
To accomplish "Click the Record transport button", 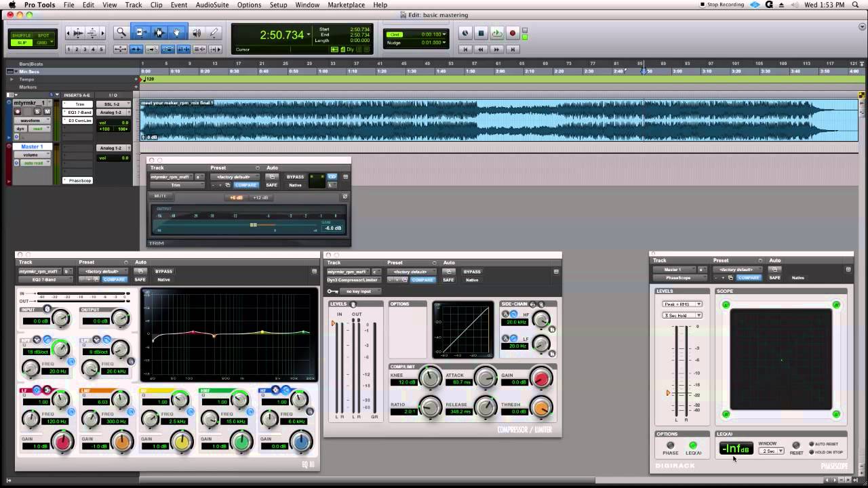I will [513, 33].
